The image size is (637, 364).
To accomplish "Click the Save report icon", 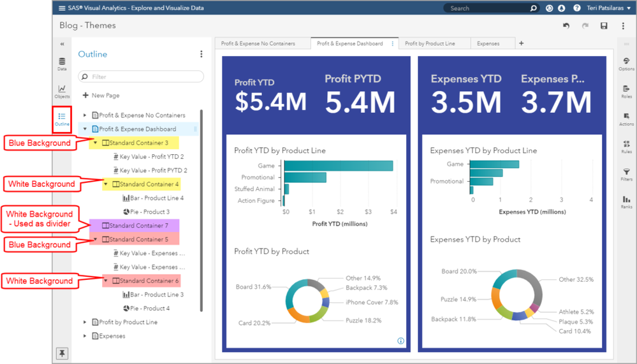I will point(604,26).
